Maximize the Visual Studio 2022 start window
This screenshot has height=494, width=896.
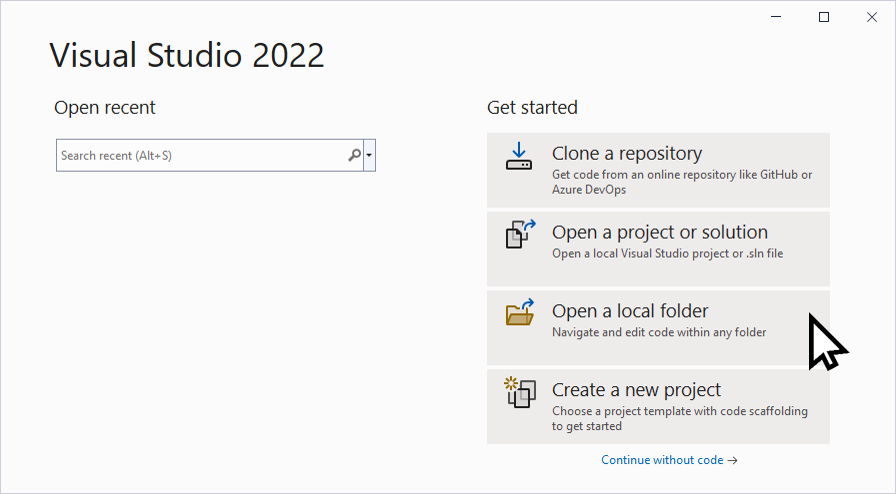click(823, 17)
